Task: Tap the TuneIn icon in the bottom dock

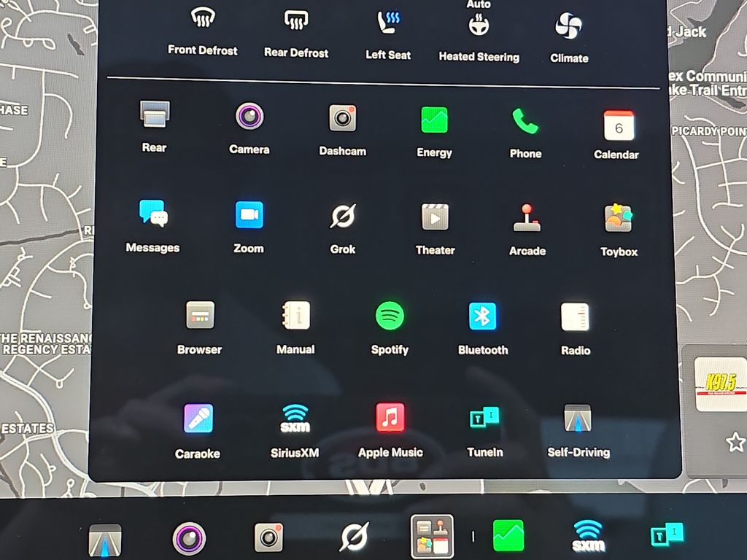Action: pyautogui.click(x=667, y=534)
